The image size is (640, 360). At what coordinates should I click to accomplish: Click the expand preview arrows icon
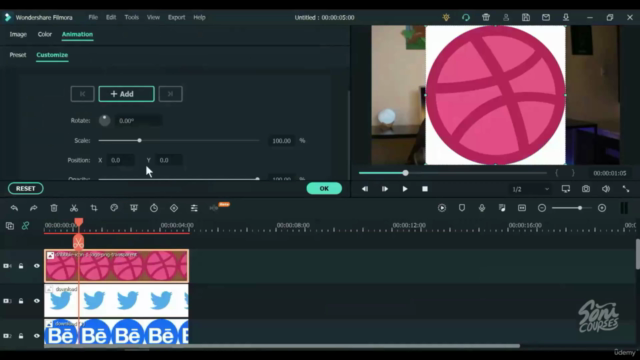point(626,189)
